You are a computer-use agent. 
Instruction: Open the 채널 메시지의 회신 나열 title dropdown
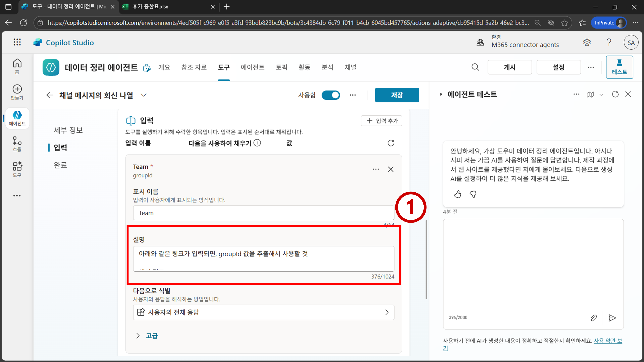(x=143, y=95)
